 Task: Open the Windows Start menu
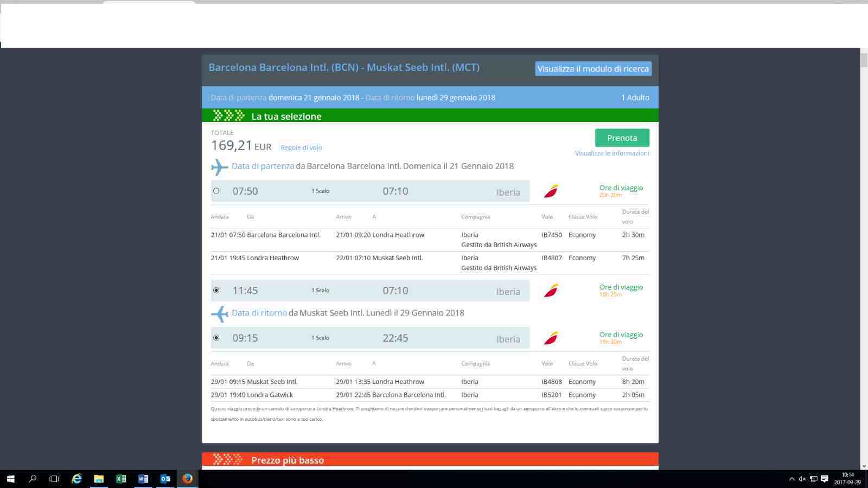[x=10, y=479]
